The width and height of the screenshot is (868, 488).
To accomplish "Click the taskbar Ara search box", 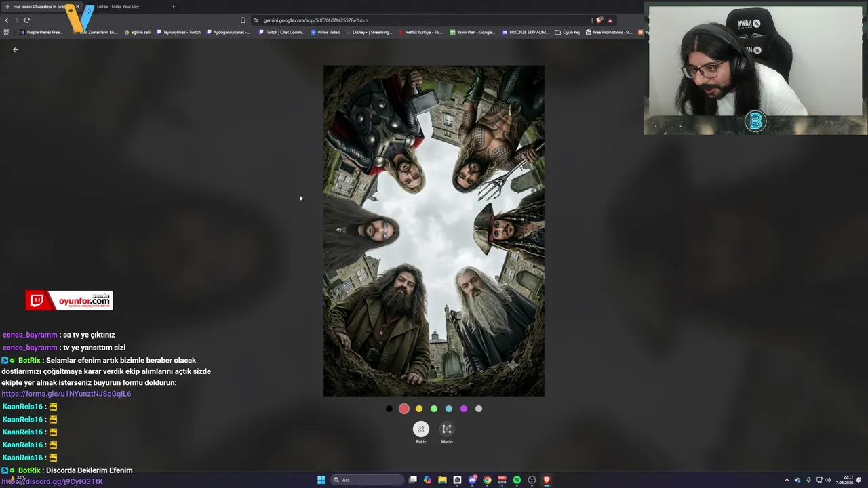I will [366, 480].
